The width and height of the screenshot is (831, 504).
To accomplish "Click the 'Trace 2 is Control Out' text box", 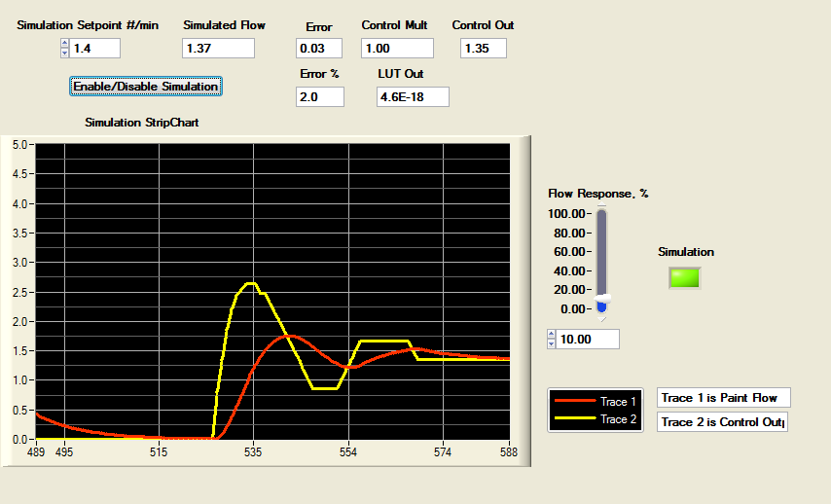I will point(722,422).
